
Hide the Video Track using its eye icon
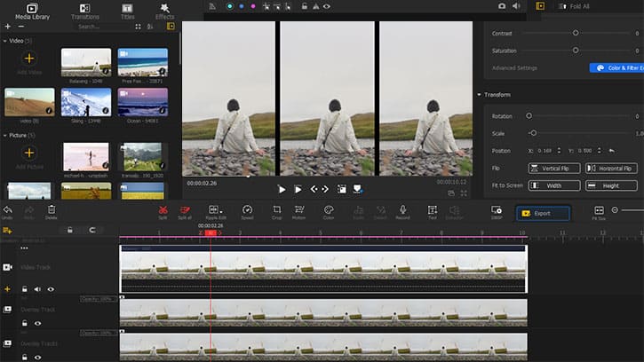(51, 288)
